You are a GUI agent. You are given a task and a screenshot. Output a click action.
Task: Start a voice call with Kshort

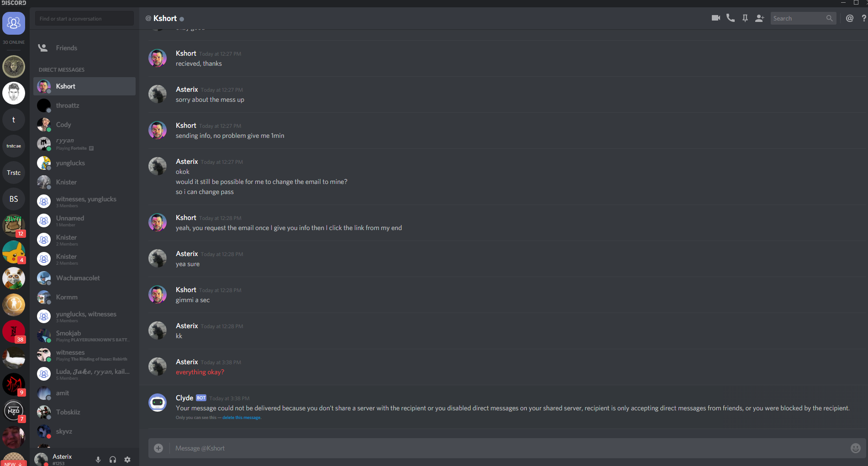pyautogui.click(x=731, y=18)
